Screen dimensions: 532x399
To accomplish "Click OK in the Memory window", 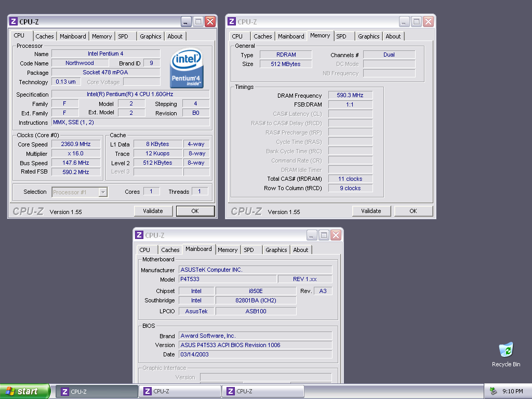I will pyautogui.click(x=413, y=211).
